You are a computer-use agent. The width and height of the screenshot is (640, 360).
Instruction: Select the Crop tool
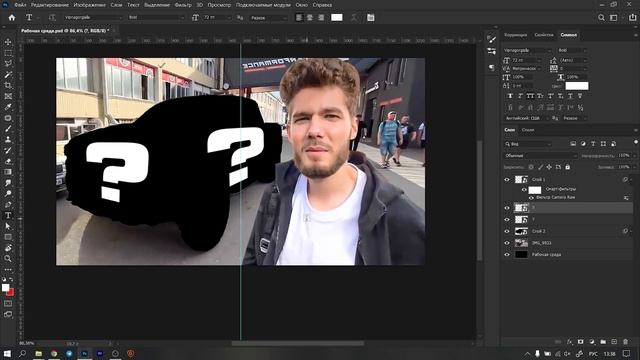pos(8,85)
